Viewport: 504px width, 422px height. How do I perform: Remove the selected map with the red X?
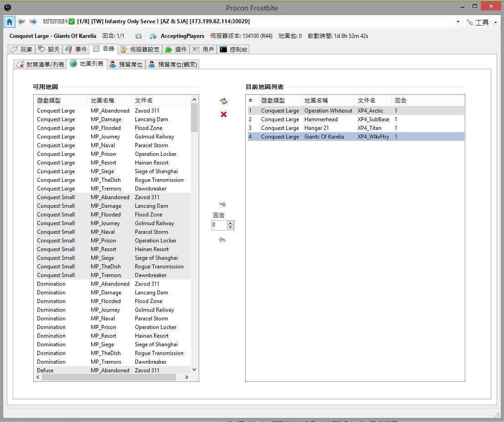point(224,114)
